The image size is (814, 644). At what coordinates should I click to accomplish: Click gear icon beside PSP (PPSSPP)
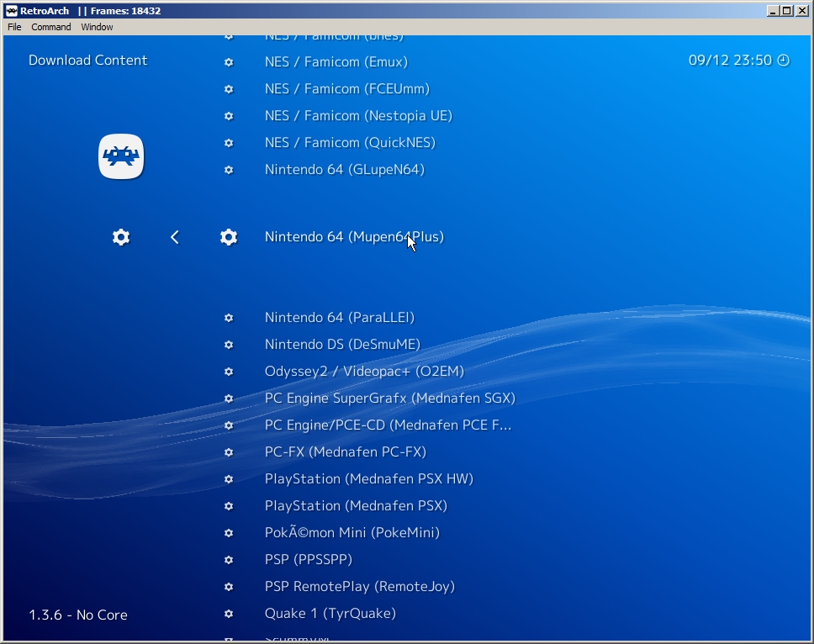click(x=229, y=560)
